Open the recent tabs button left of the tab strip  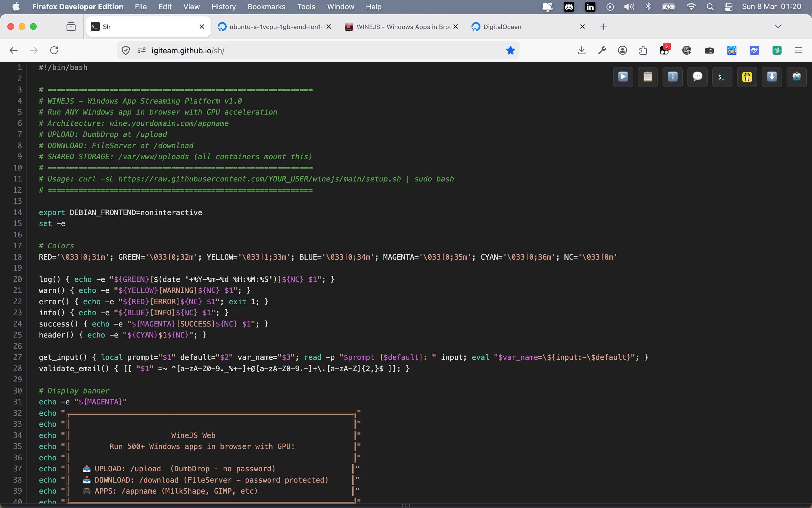71,27
